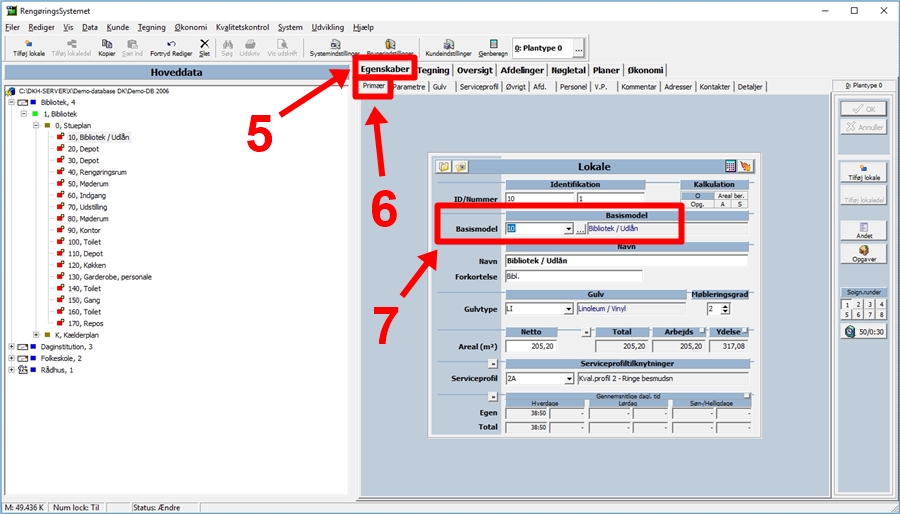900x514 pixels.
Task: Click the Udskriv printer toolbar icon
Action: point(250,48)
